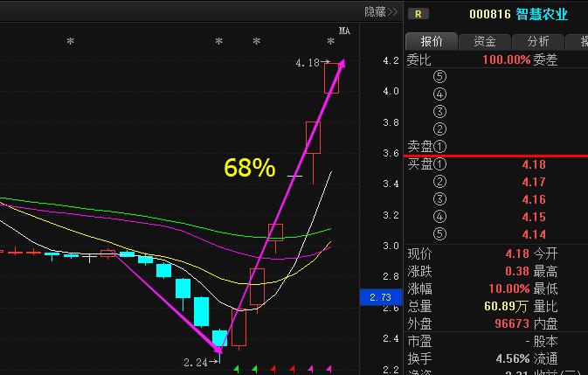
Task: Collapse side panel with 隐藏>> button
Action: [381, 11]
